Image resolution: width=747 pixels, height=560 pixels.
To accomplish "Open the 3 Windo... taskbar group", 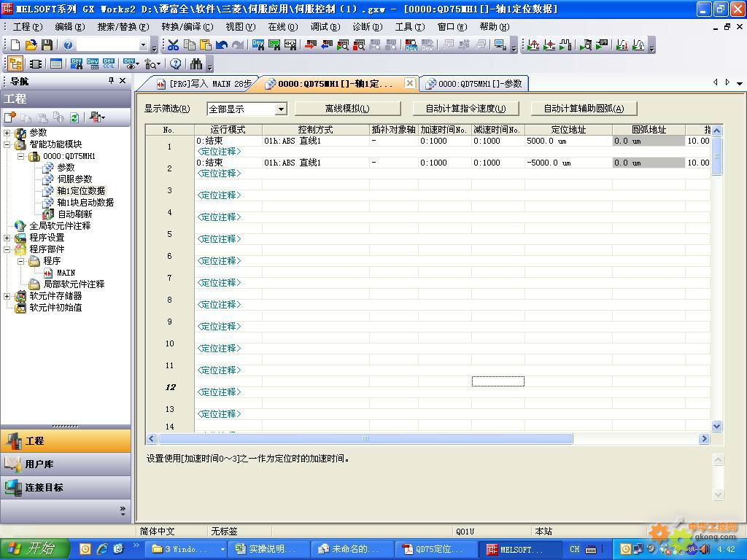I will [186, 549].
